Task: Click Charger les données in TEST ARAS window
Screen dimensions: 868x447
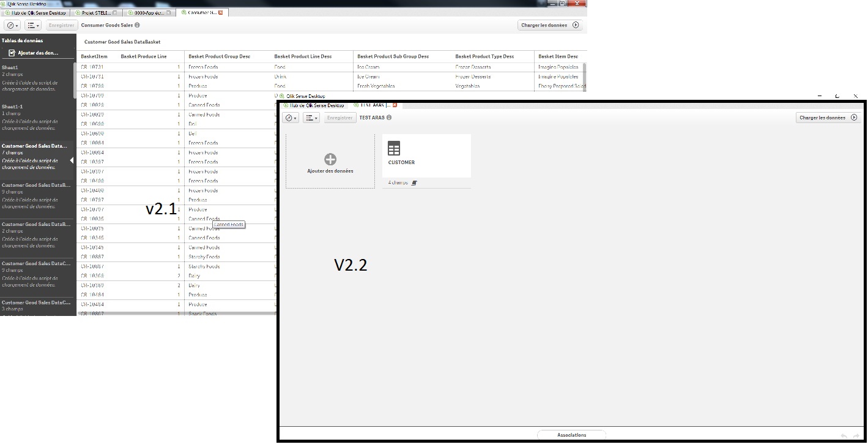Action: pyautogui.click(x=828, y=118)
